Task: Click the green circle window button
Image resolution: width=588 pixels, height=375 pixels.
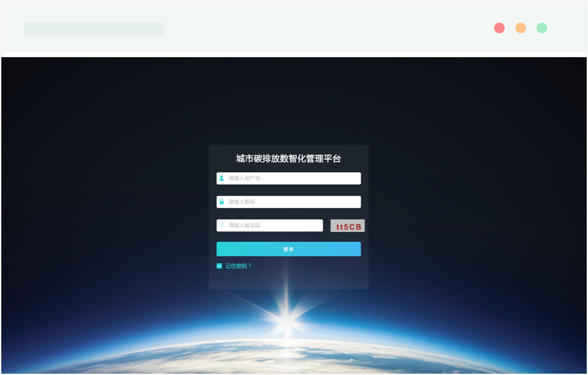Action: [x=542, y=28]
